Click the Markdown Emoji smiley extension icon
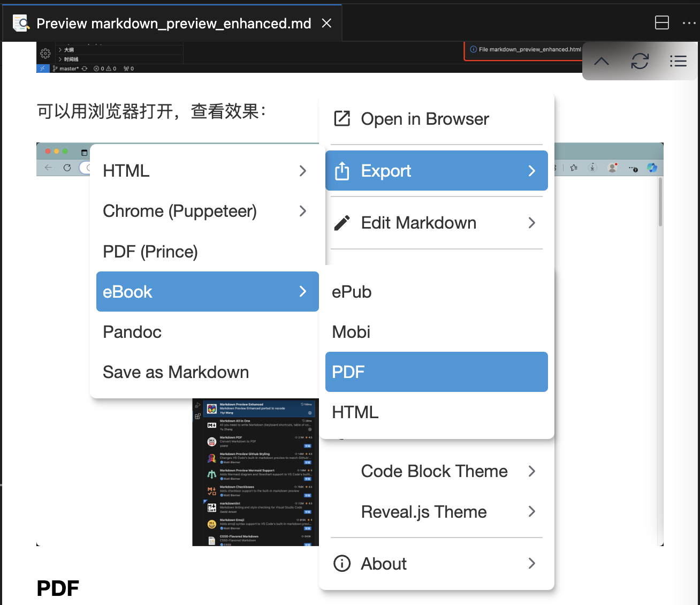The image size is (700, 605). [x=212, y=524]
